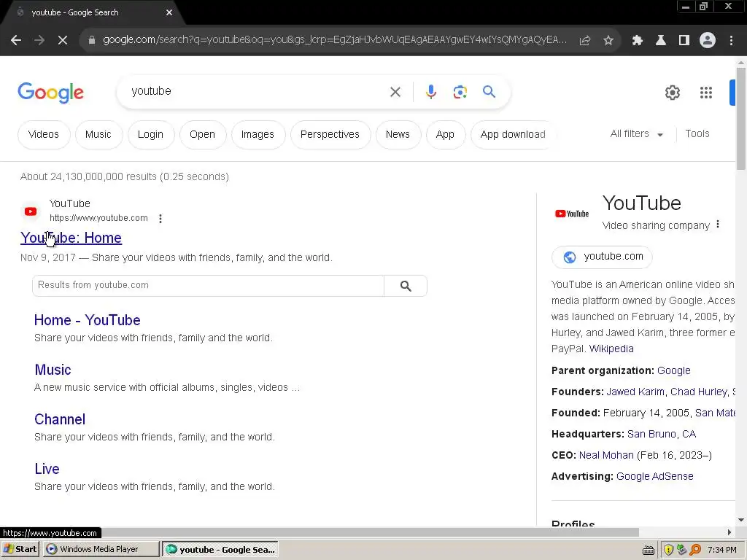Open the San Bruno, CA link
This screenshot has width=747, height=560.
[661, 435]
